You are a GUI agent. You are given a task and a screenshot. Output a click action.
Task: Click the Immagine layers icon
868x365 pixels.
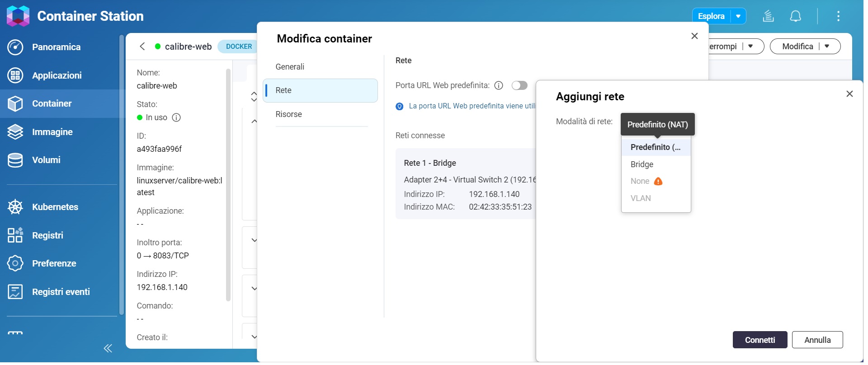point(15,132)
